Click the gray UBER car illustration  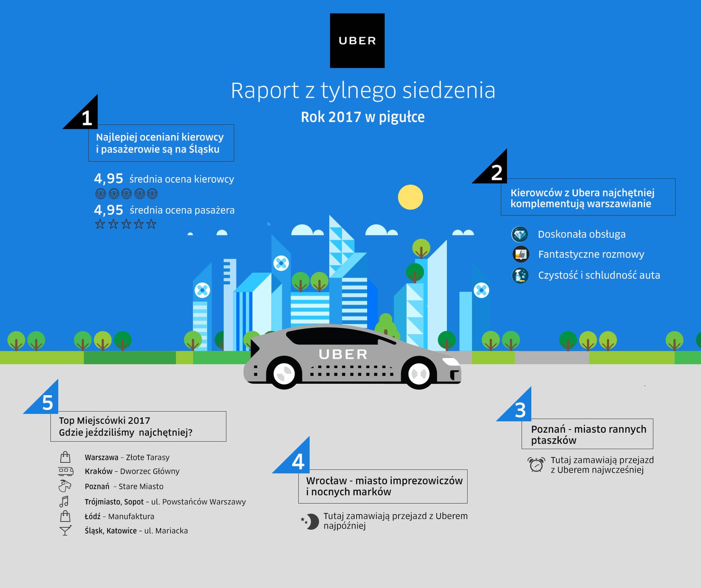353,357
